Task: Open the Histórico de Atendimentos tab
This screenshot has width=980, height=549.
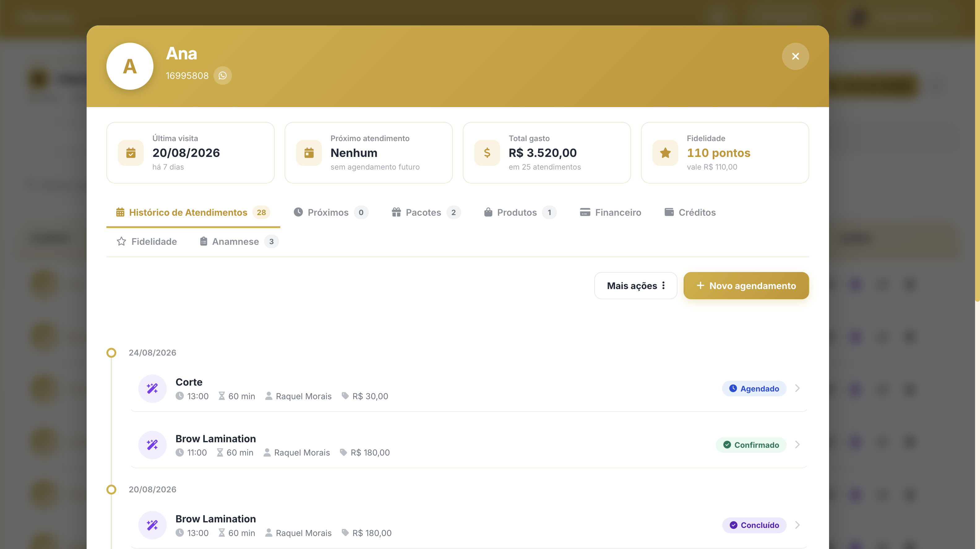Action: click(x=193, y=212)
